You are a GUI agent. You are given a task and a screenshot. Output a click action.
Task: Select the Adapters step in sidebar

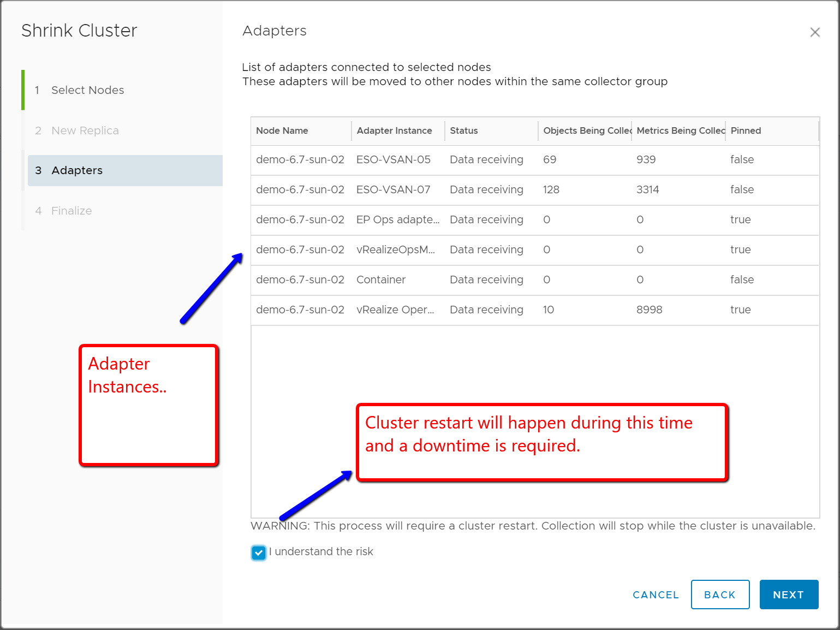pos(77,170)
